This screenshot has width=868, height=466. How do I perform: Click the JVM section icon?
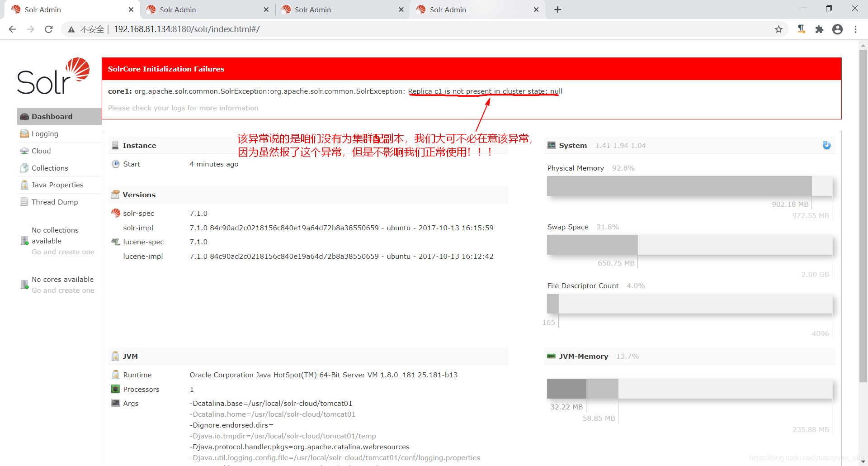pyautogui.click(x=115, y=356)
